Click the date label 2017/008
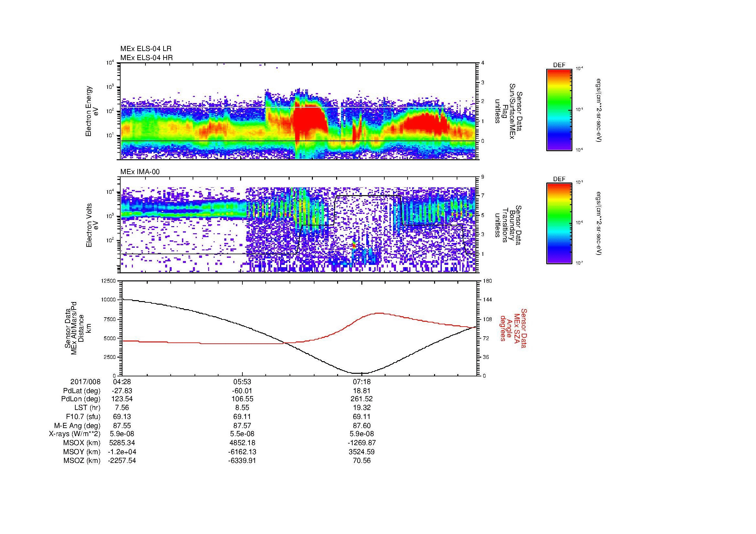756x534 pixels. 85,382
